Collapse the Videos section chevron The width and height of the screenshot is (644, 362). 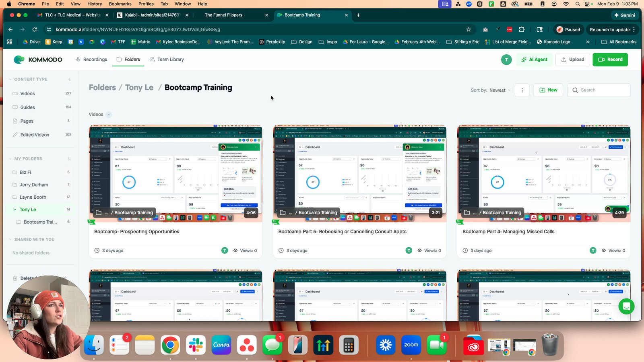pyautogui.click(x=109, y=115)
